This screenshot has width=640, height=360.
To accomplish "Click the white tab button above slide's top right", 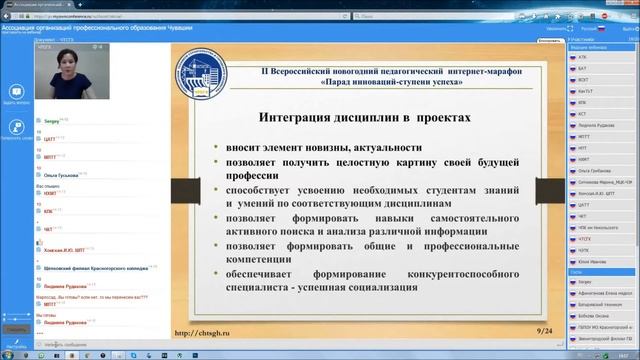I will (550, 40).
